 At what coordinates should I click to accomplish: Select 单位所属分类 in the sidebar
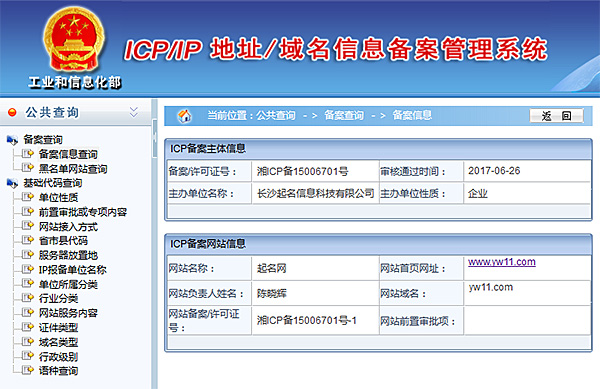68,284
